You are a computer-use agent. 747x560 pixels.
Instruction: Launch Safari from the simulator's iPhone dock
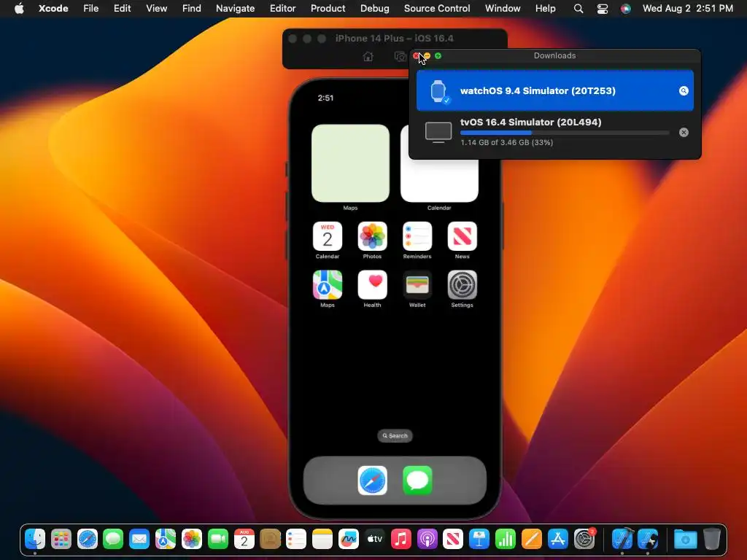point(373,481)
